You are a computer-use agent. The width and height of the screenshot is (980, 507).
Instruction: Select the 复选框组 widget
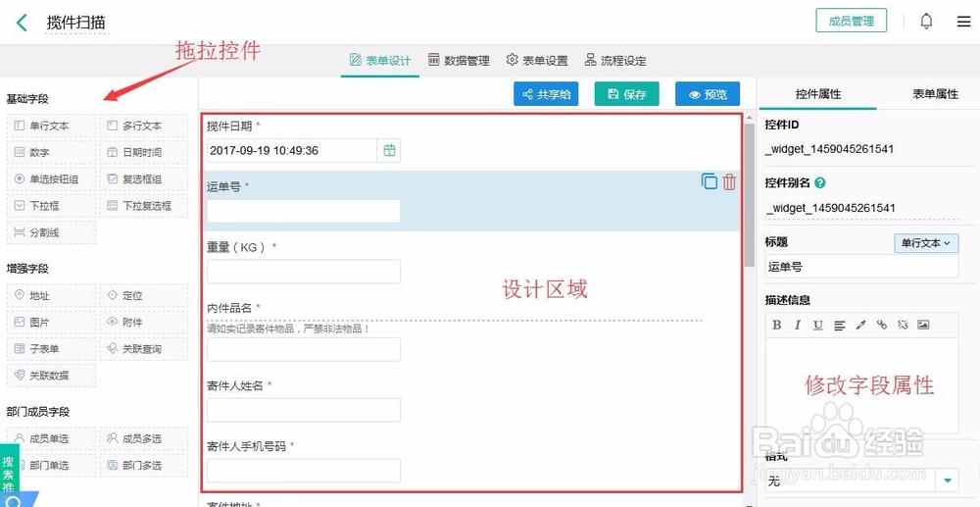tap(144, 179)
